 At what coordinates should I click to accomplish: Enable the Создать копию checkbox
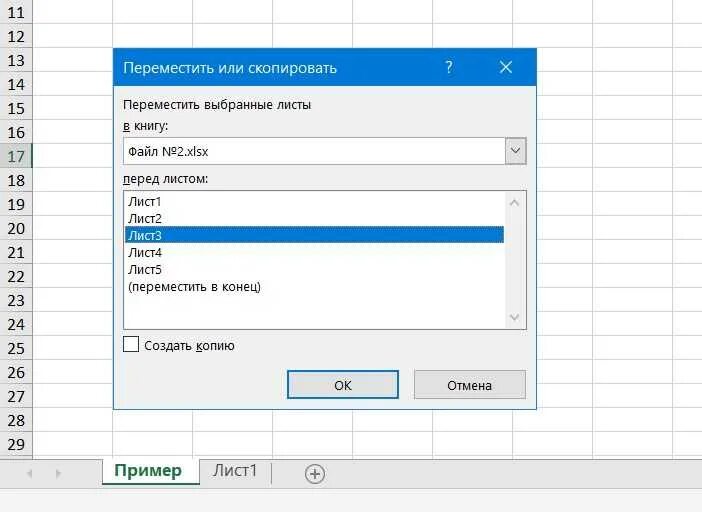pyautogui.click(x=131, y=345)
